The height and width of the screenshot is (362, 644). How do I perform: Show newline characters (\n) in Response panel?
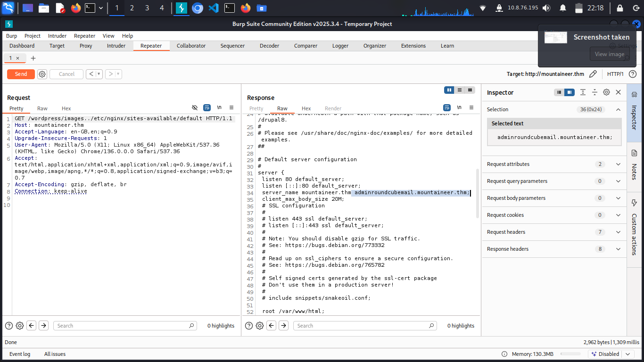pos(459,108)
